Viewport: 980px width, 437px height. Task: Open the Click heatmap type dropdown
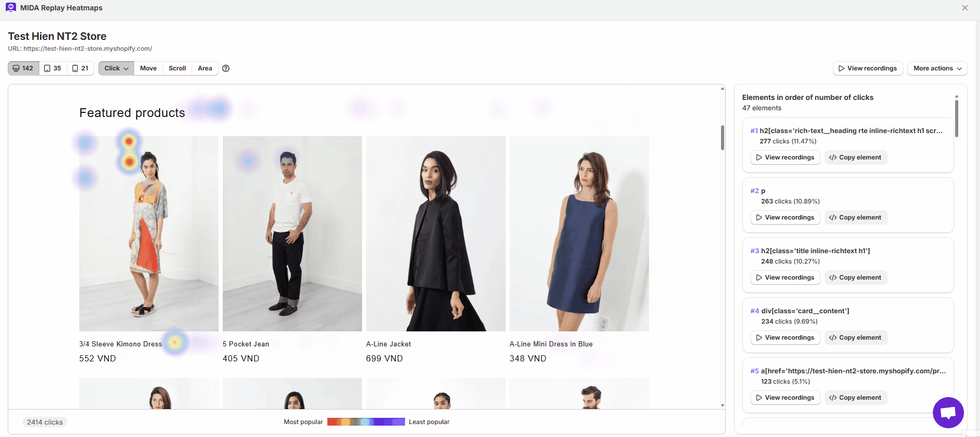116,68
